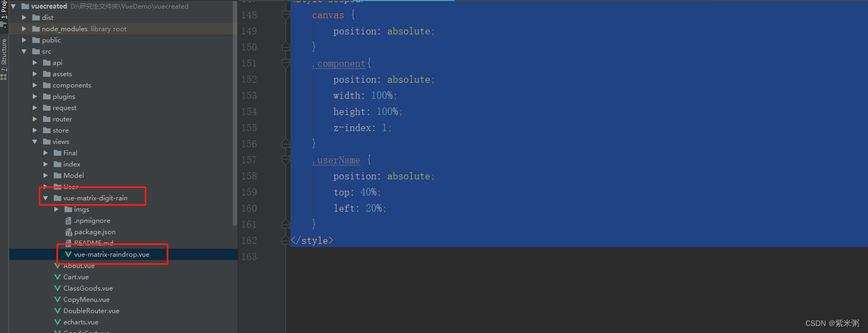868x333 pixels.
Task: Click project tree vertical scrollbar
Action: pyautogui.click(x=234, y=113)
